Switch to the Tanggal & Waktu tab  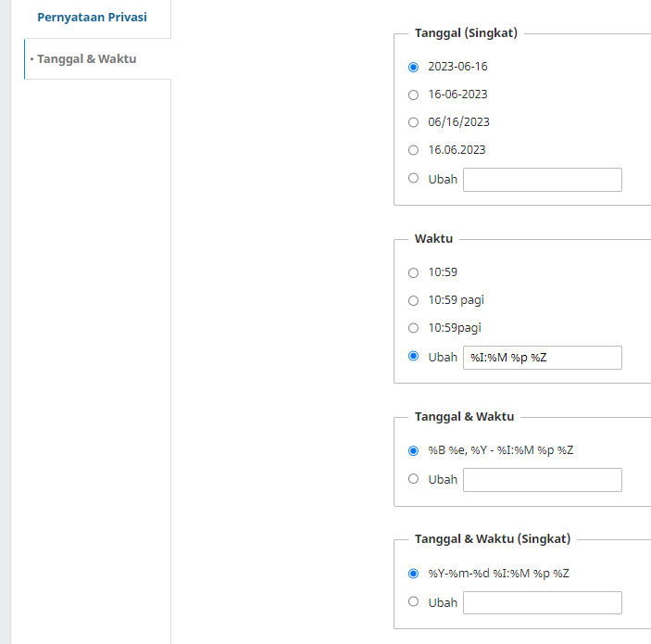86,59
